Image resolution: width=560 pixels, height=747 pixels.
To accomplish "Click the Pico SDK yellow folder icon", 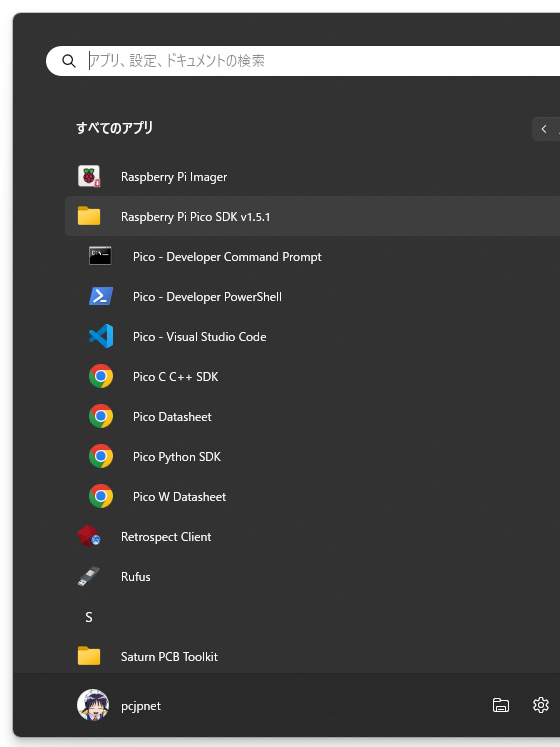I will tap(89, 216).
